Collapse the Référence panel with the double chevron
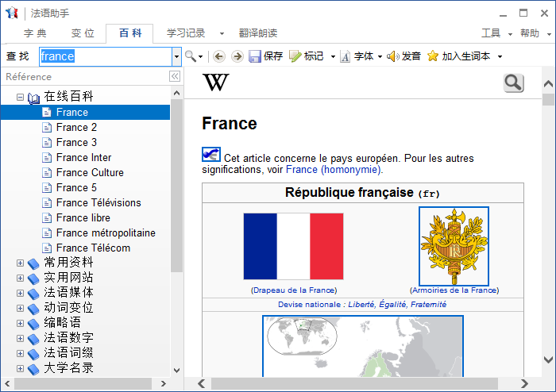Image resolution: width=556 pixels, height=392 pixels. (x=175, y=76)
